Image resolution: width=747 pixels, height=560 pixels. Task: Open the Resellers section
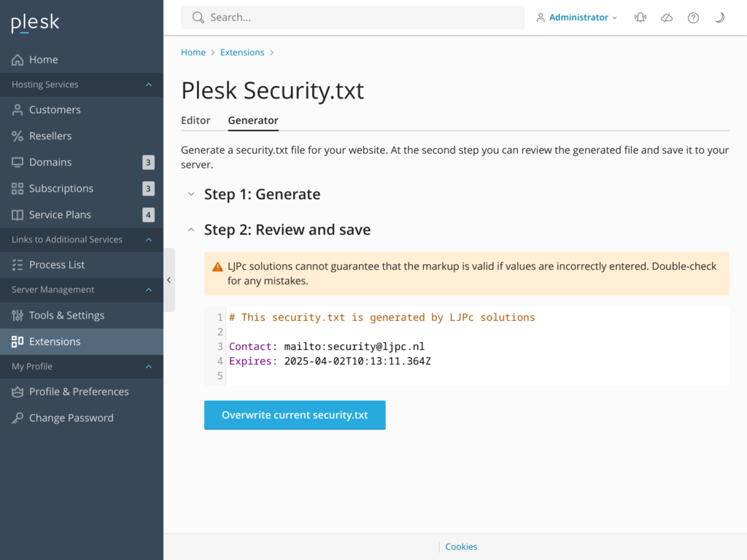pyautogui.click(x=50, y=136)
